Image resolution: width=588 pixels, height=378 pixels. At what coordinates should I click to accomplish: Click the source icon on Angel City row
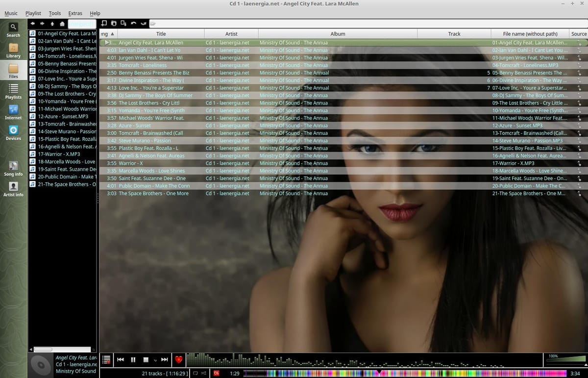580,43
